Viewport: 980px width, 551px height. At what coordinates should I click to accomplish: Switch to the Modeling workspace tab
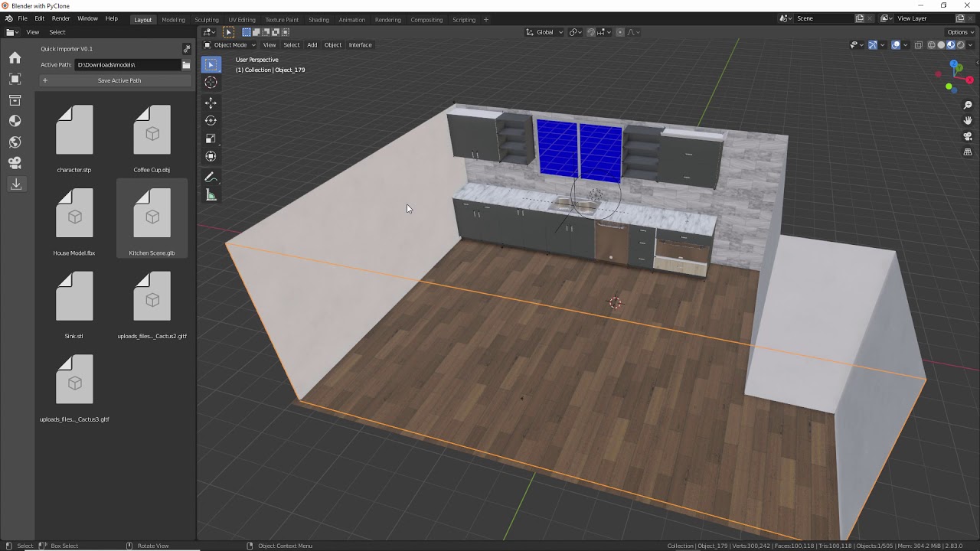point(173,19)
